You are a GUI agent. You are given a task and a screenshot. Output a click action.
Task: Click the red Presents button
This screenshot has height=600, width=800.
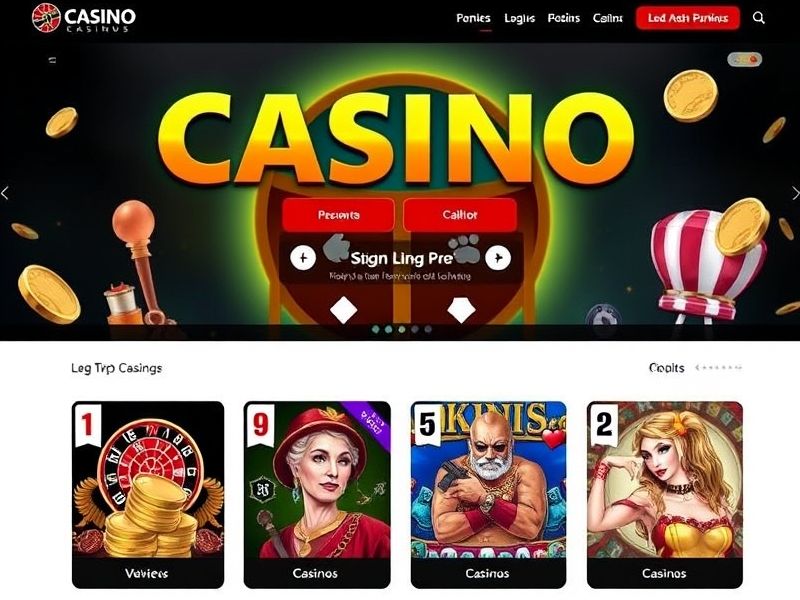tap(338, 215)
